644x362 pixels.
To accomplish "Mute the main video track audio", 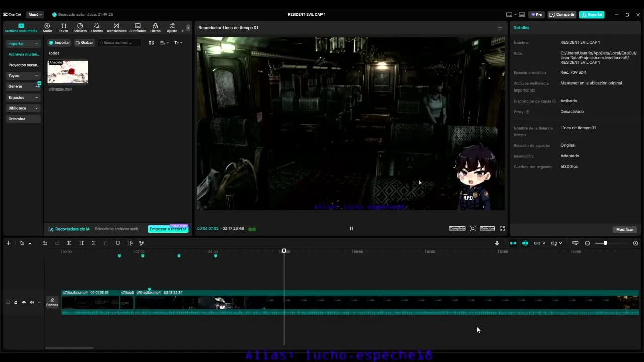I will [32, 302].
